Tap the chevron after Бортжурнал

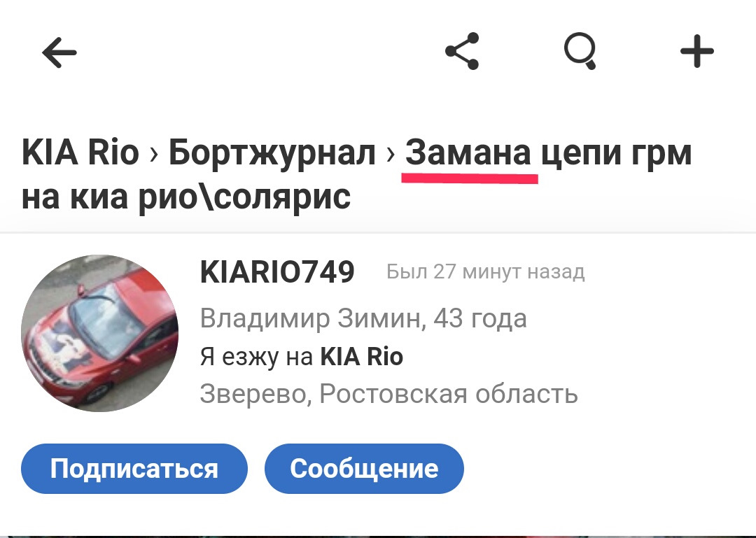click(x=391, y=155)
